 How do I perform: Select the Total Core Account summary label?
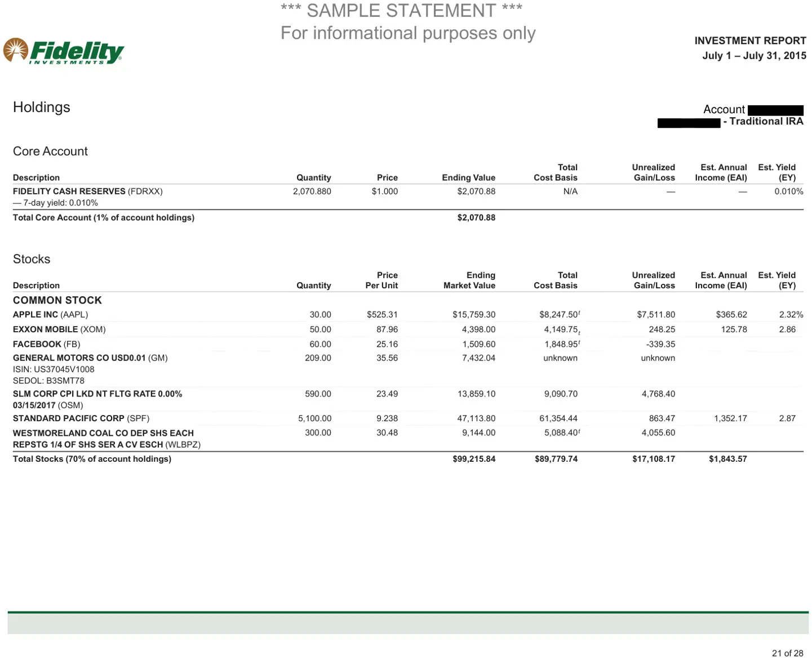104,217
